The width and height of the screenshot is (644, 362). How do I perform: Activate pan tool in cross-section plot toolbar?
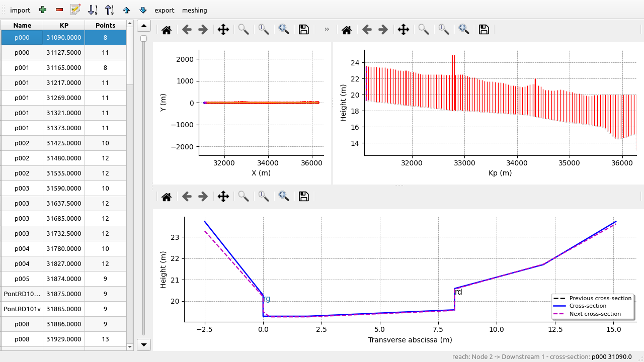coord(223,197)
